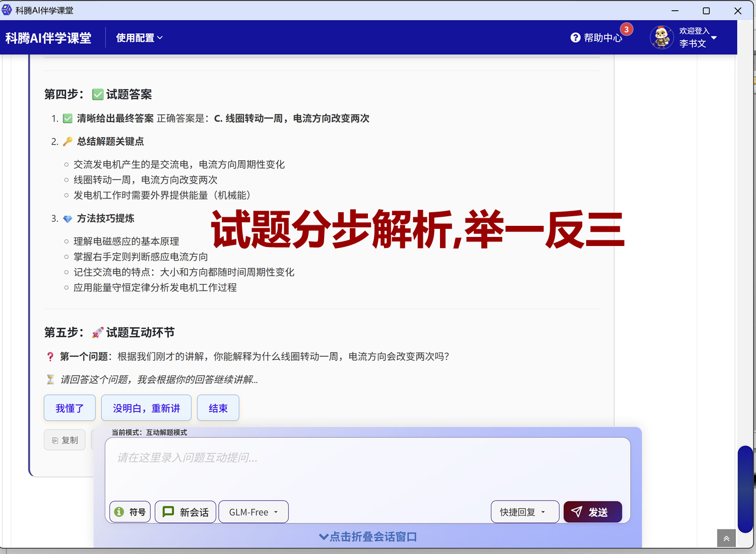The width and height of the screenshot is (756, 554).
Task: Click the send paper-plane icon on 发送 button
Action: (x=577, y=512)
